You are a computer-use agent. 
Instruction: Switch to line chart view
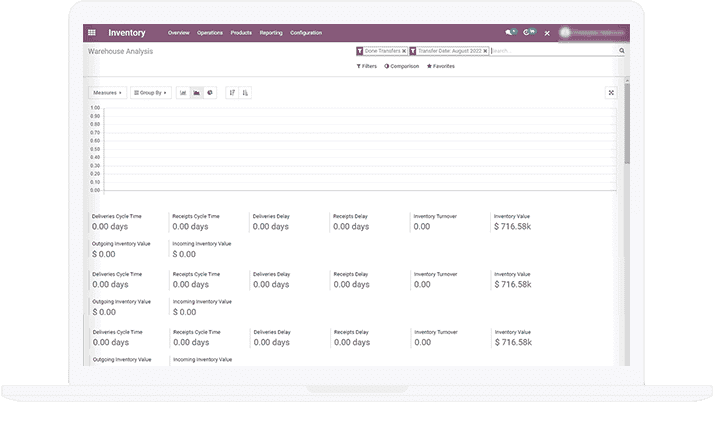[197, 92]
